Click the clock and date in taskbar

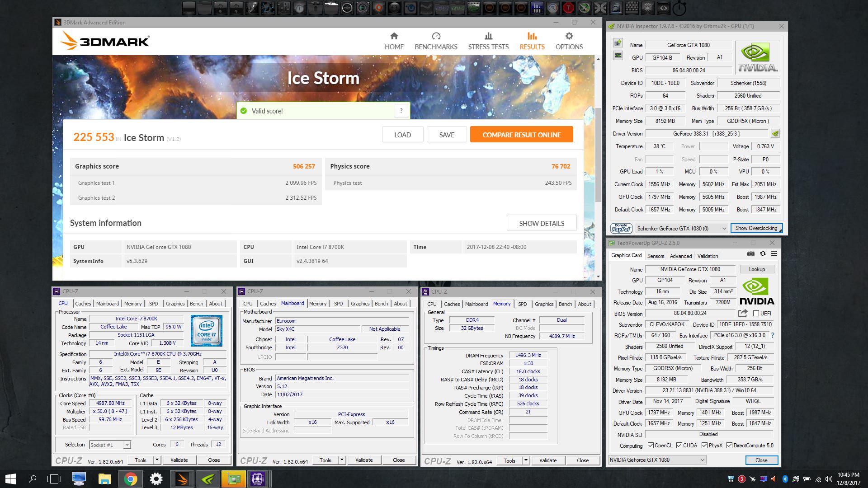point(848,479)
